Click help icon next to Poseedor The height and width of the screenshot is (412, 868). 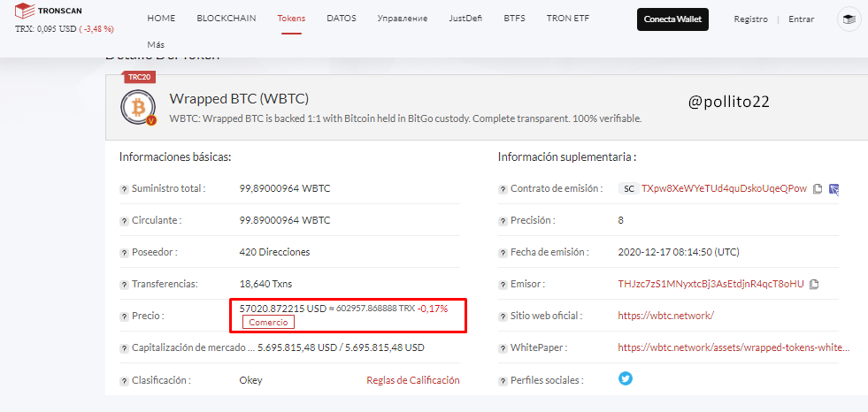coord(124,253)
